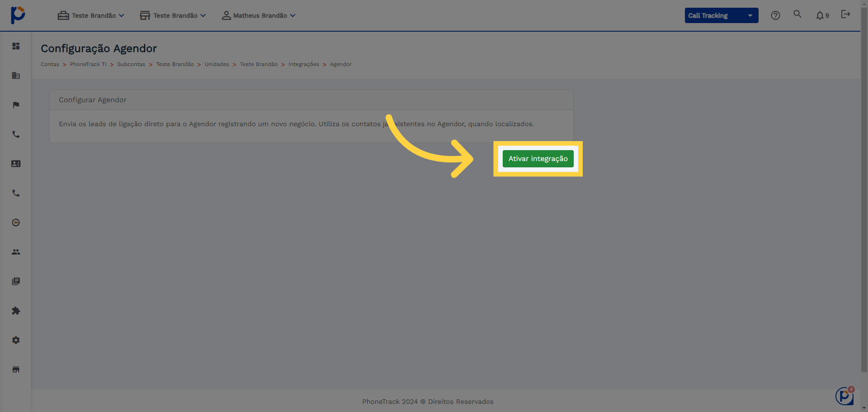Open the building accounts icon in sidebar
This screenshot has height=412, width=868.
coord(16,76)
